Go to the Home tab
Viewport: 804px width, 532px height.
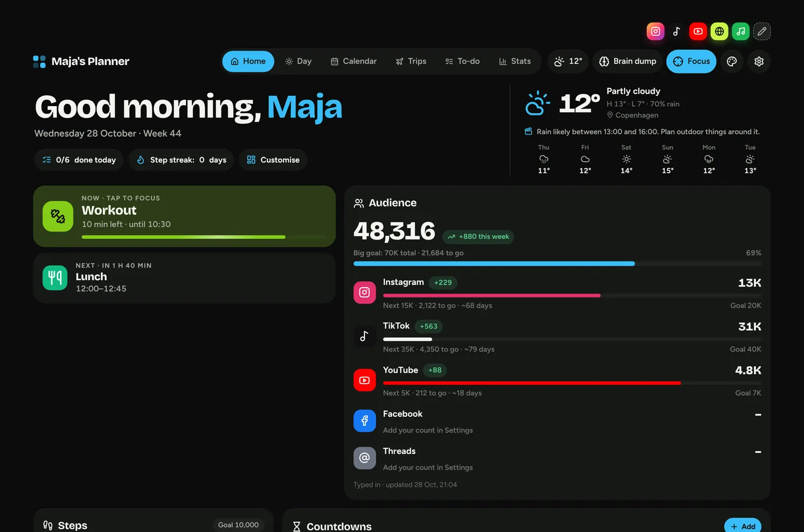(248, 61)
